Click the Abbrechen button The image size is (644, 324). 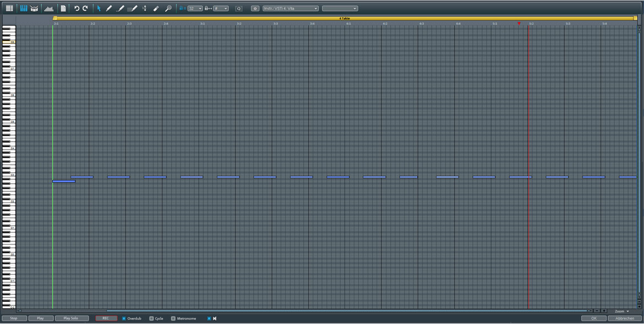(x=625, y=318)
